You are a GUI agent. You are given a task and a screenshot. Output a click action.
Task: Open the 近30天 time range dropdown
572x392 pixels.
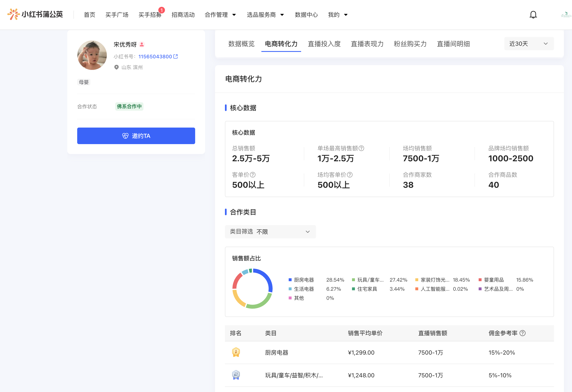[529, 44]
